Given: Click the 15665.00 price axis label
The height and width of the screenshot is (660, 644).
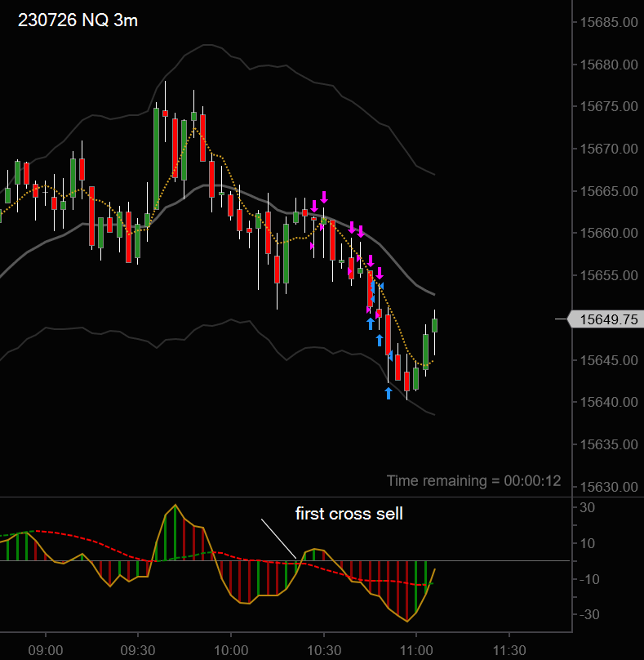Looking at the screenshot, I should click(x=609, y=191).
